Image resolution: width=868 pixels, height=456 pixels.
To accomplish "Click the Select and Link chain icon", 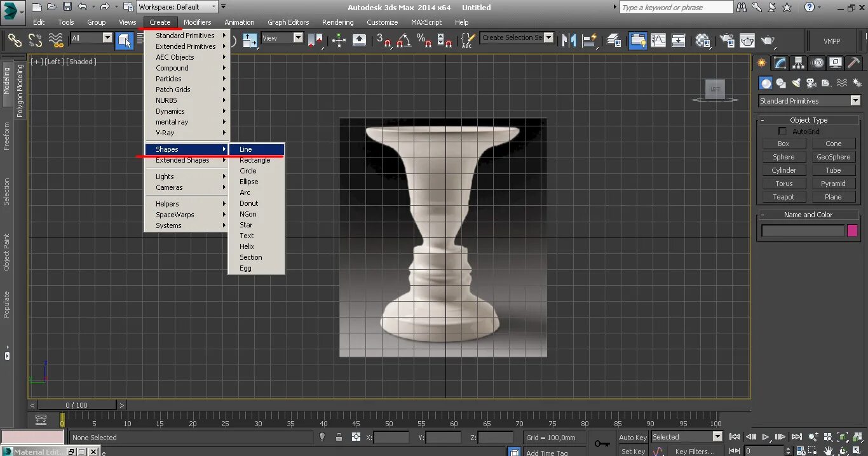I will (15, 41).
